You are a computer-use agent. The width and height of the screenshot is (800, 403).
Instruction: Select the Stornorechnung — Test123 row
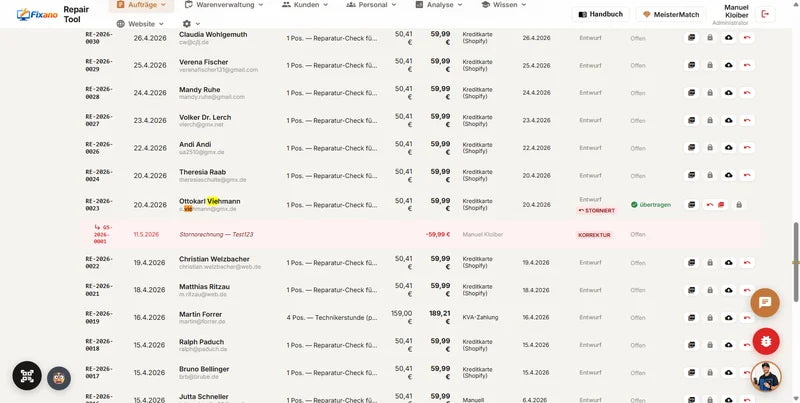coord(421,235)
